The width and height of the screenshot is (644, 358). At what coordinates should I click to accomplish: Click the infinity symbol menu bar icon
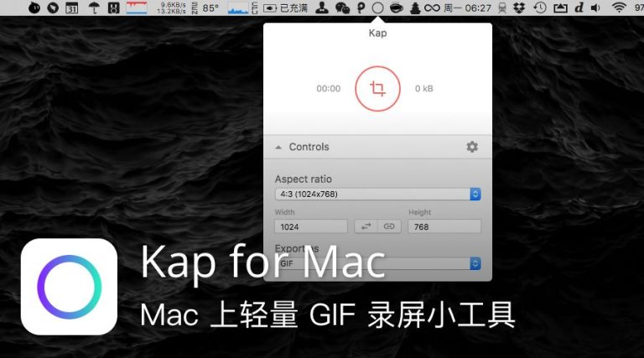432,8
